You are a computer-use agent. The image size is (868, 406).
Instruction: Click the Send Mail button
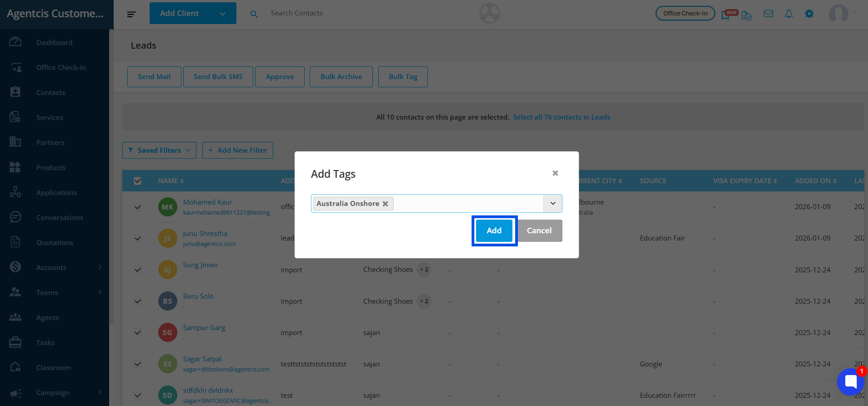pos(154,77)
